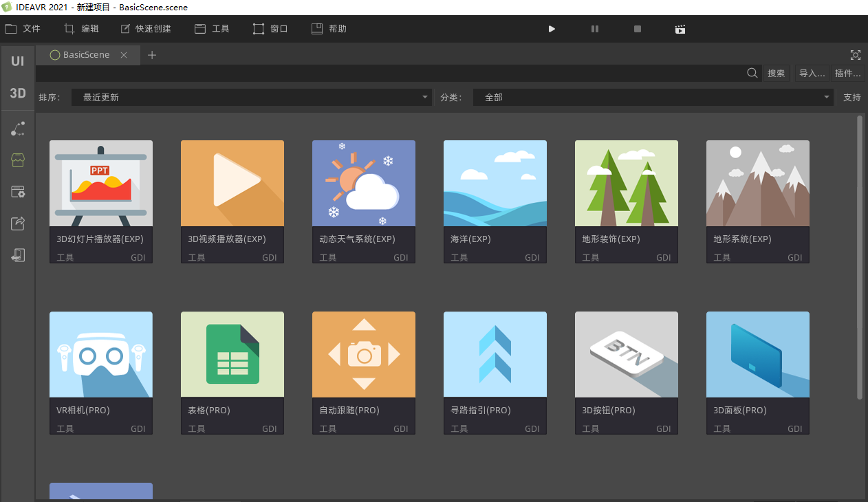Open the 寻路指引(PRO) title link

pos(481,411)
